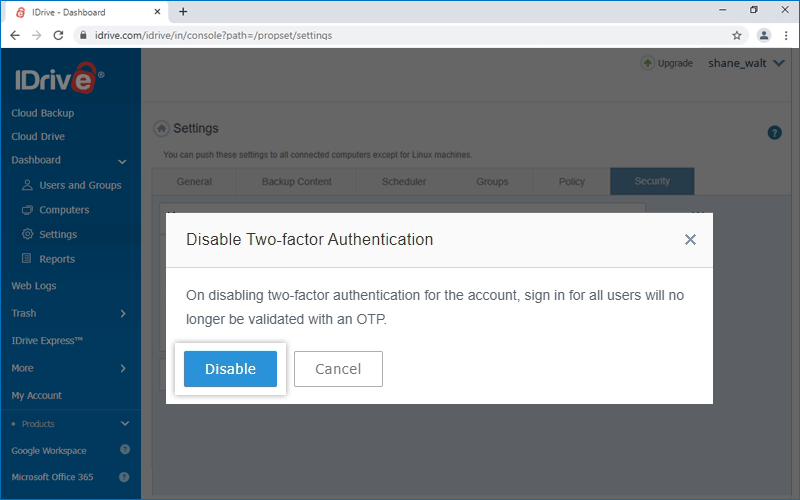The height and width of the screenshot is (500, 800).
Task: Open Cloud Backup in the sidebar
Action: 43,113
